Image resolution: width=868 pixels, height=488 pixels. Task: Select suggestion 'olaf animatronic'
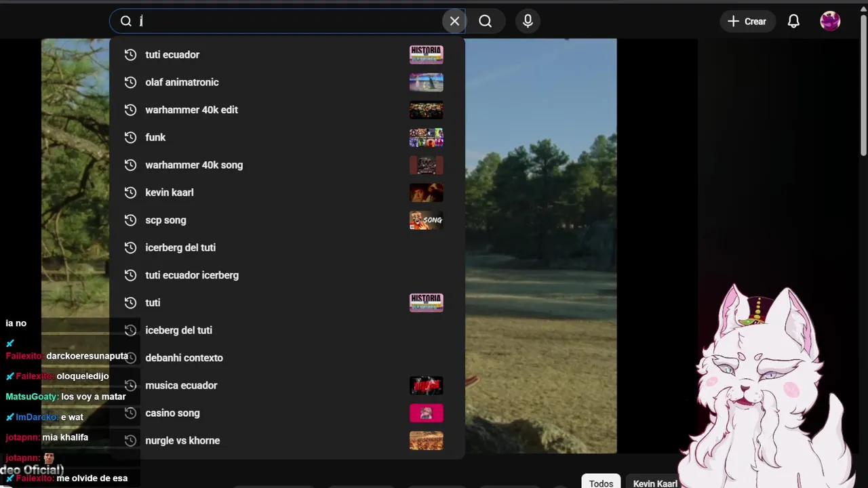pyautogui.click(x=182, y=82)
